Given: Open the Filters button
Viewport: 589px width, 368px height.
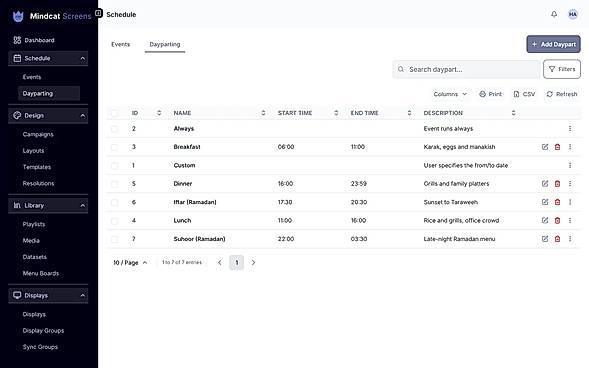Looking at the screenshot, I should pyautogui.click(x=562, y=69).
